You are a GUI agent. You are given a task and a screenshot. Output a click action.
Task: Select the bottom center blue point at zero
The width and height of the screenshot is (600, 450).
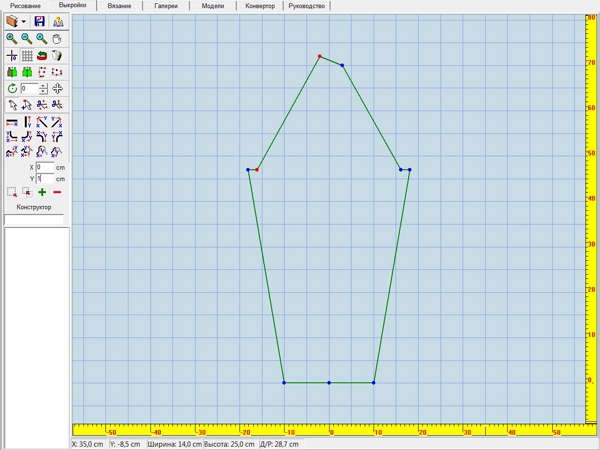tap(329, 383)
